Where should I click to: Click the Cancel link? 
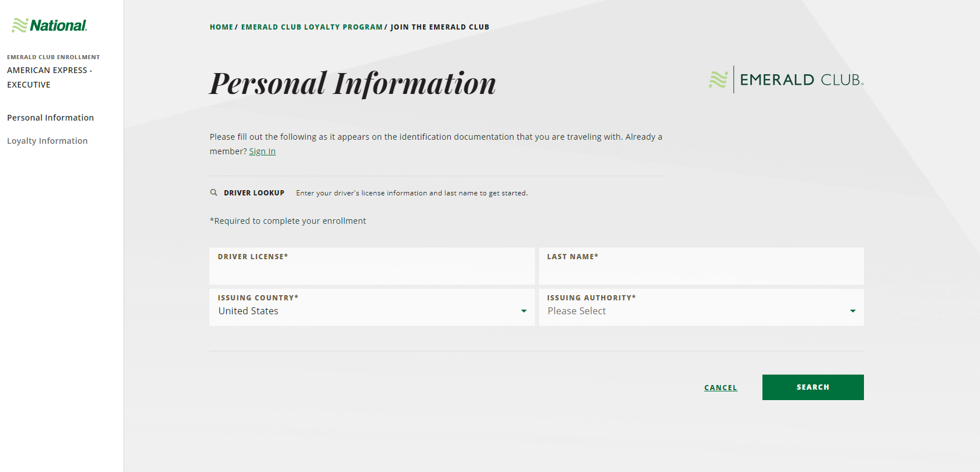point(720,388)
